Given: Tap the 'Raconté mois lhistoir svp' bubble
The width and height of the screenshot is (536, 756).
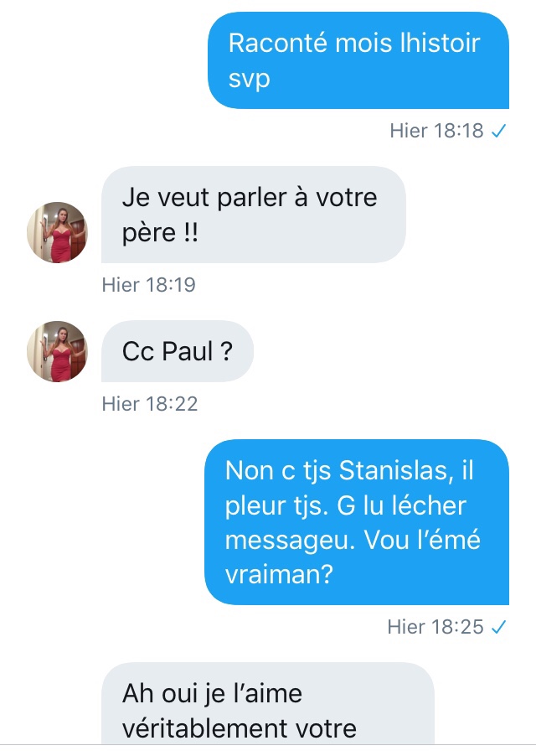Looking at the screenshot, I should point(358,60).
